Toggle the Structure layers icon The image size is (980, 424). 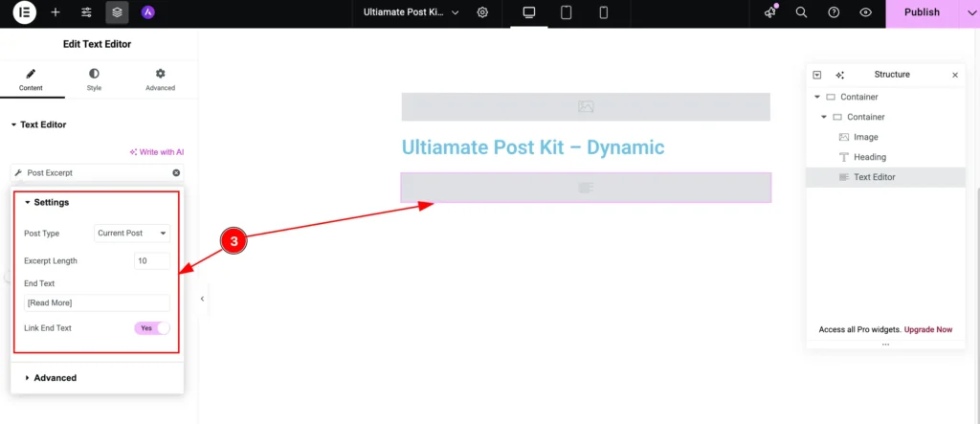point(117,12)
